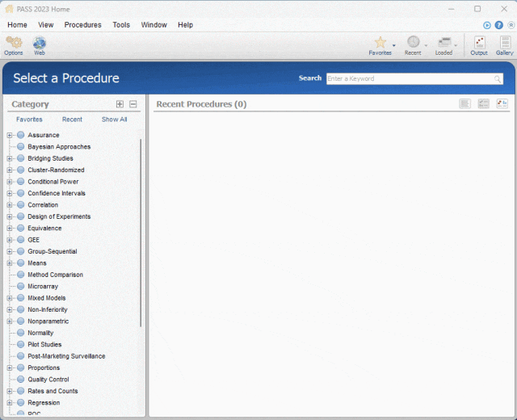
Task: Open the Favorites dropdown arrow
Action: 393,45
